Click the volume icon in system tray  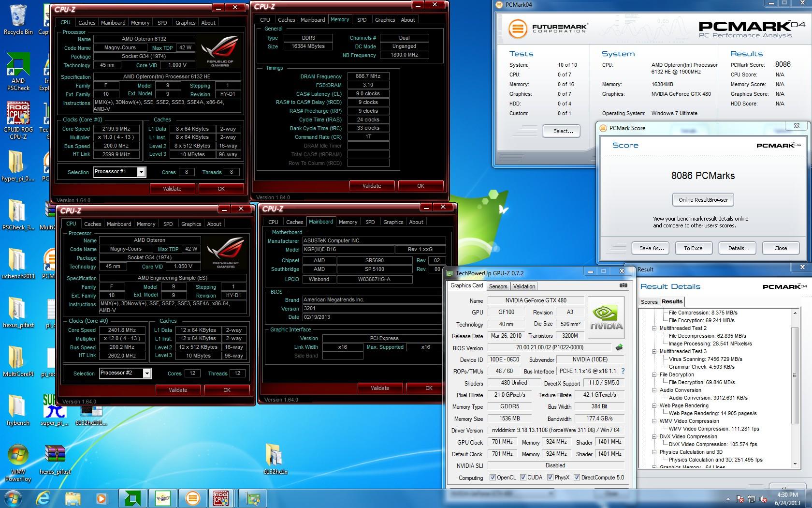(x=763, y=499)
